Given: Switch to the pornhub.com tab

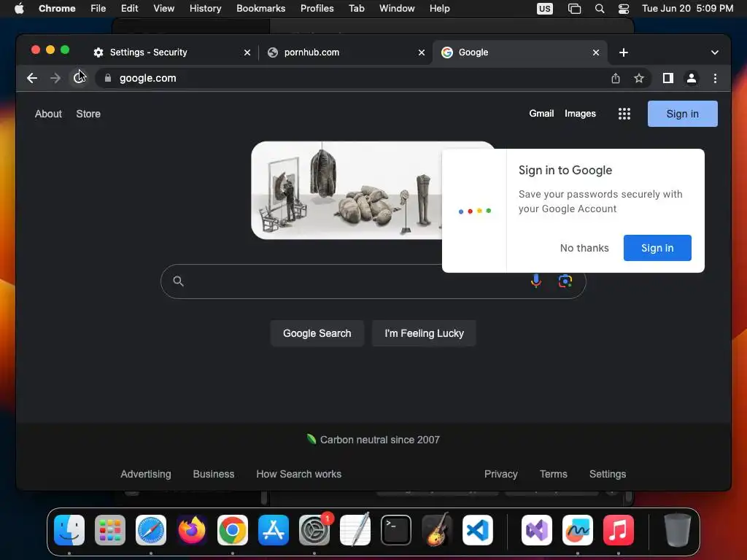Looking at the screenshot, I should pos(345,52).
